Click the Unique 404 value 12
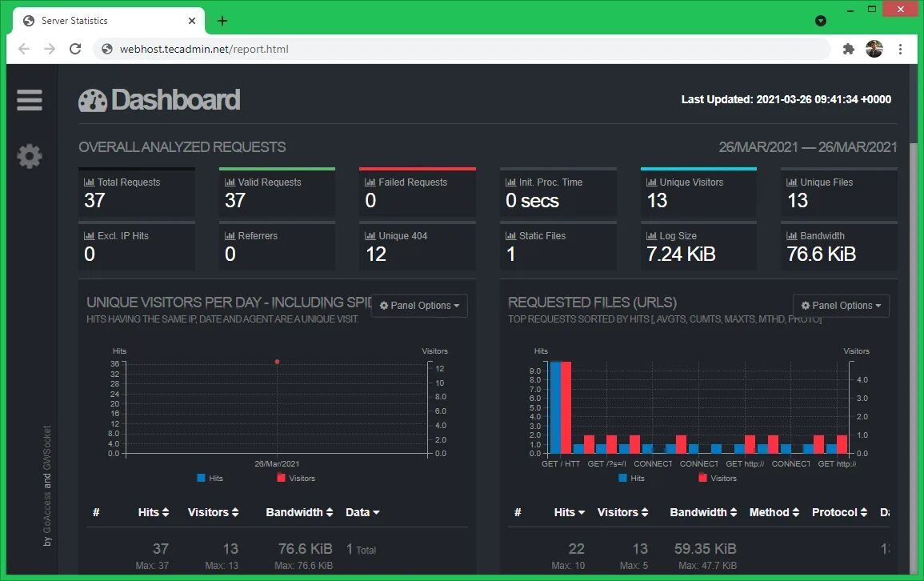 click(x=376, y=254)
